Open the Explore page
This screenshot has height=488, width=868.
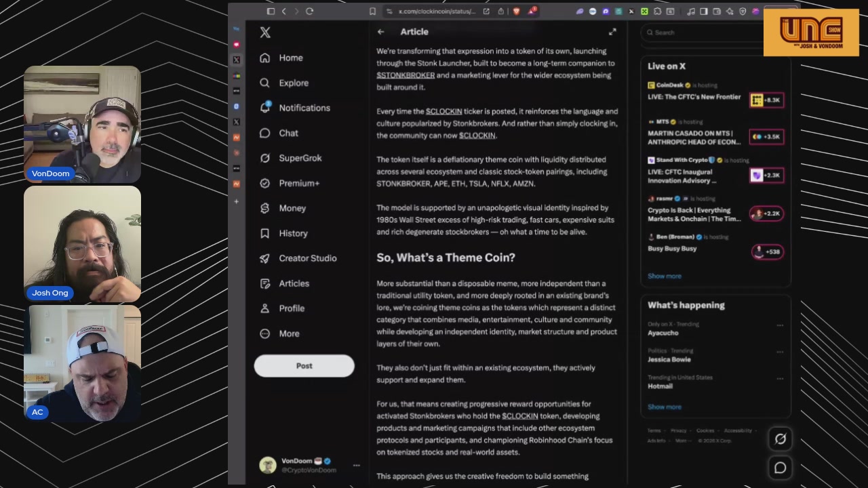283,83
